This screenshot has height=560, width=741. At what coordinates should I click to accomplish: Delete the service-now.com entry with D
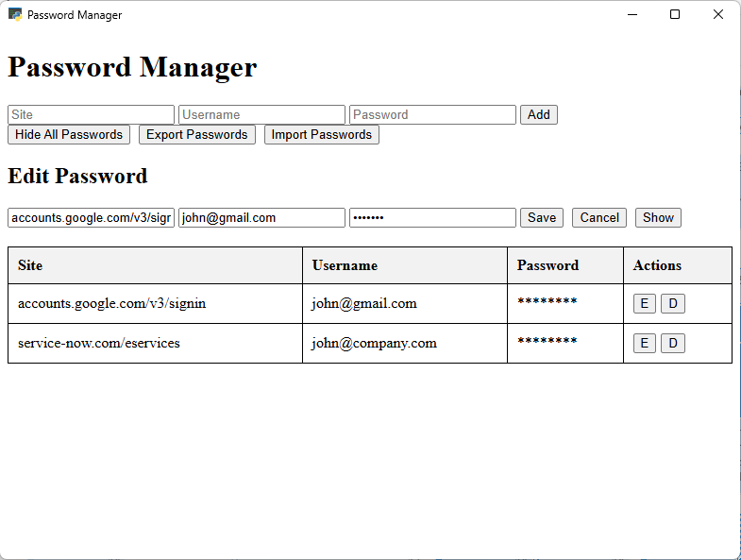pos(673,344)
